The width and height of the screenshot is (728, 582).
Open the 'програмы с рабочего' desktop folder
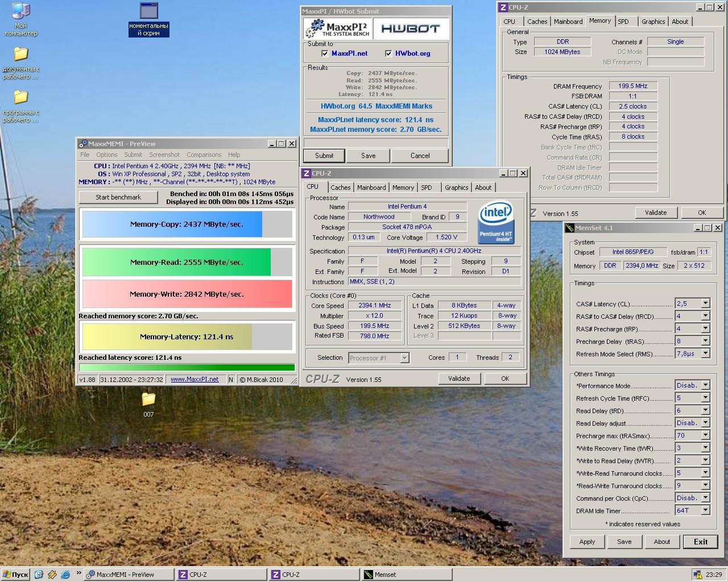click(x=21, y=106)
